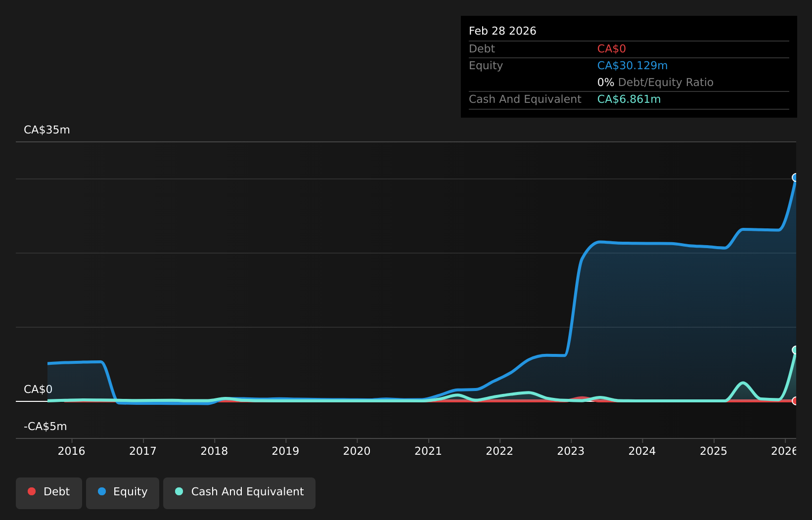Select the teal Cash endpoint marker
The image size is (812, 520).
(x=796, y=350)
